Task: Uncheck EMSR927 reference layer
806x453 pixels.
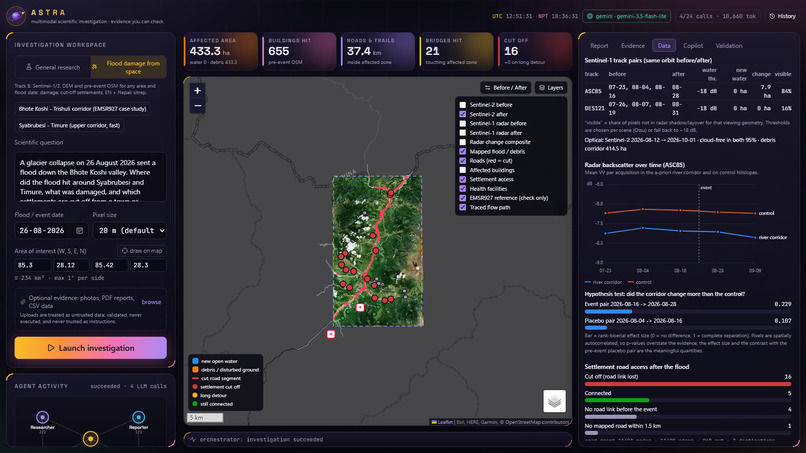Action: (x=463, y=198)
